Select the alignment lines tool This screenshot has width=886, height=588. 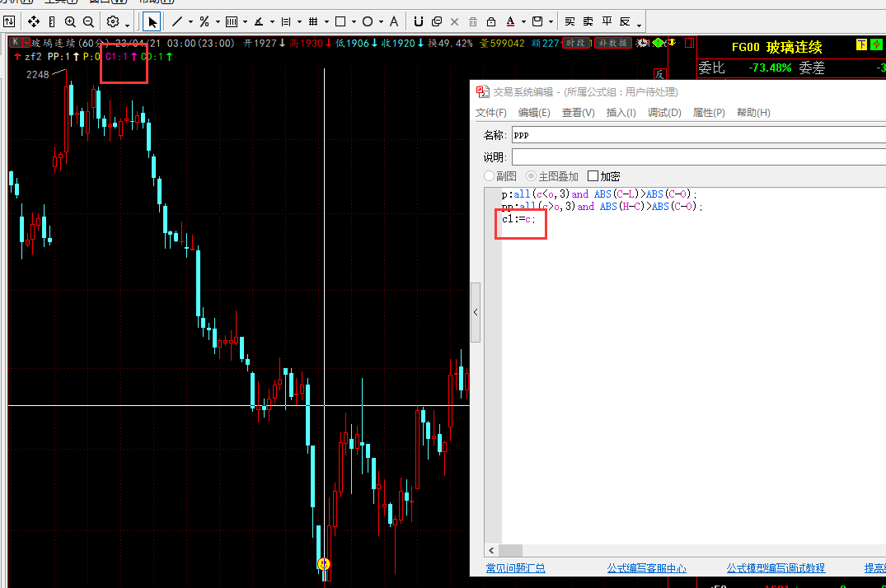(x=286, y=21)
